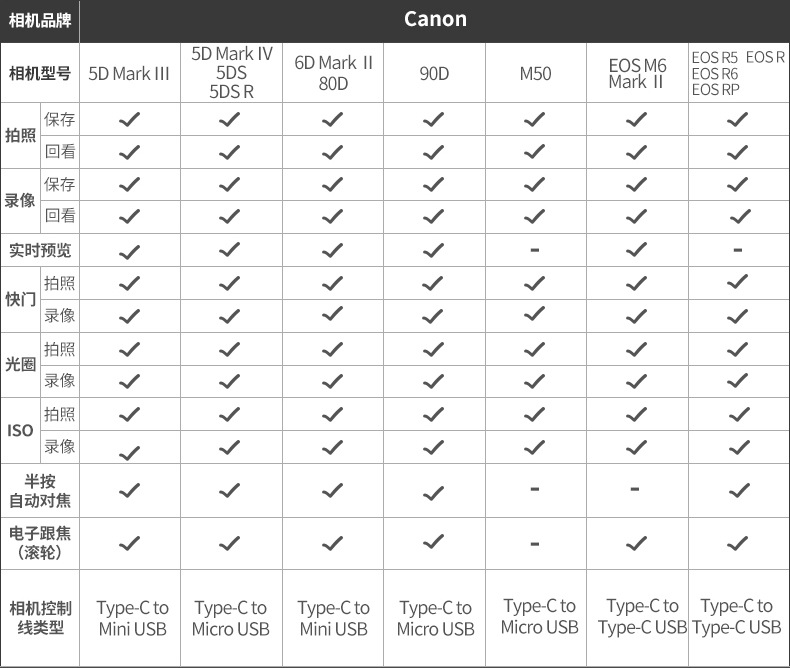Click the 90D Type-C to Micro USB cell
790x668 pixels.
coord(435,618)
